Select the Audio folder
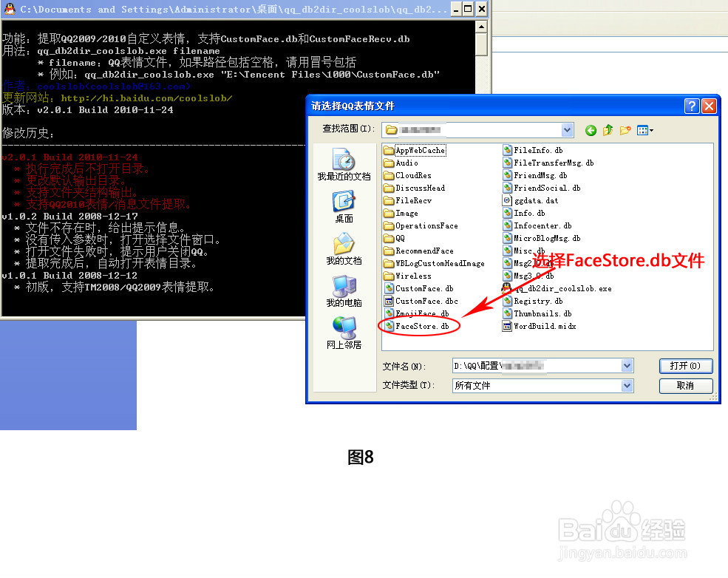This screenshot has height=578, width=728. click(401, 163)
